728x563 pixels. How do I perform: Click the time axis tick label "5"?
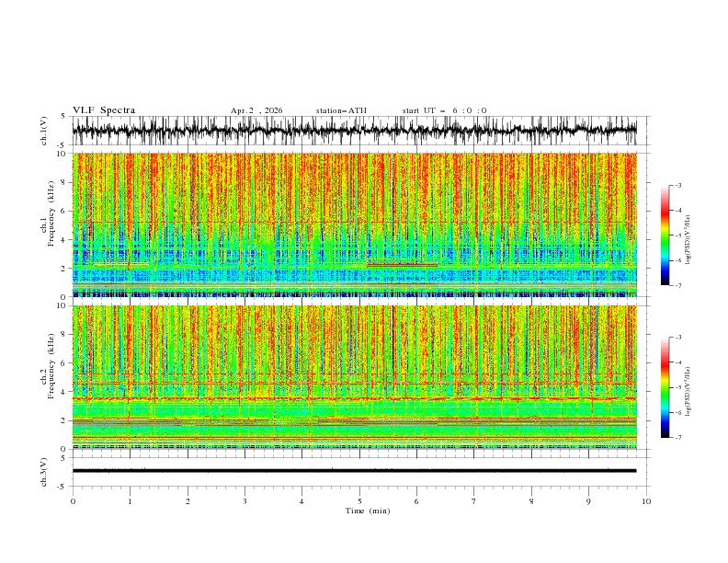(359, 501)
